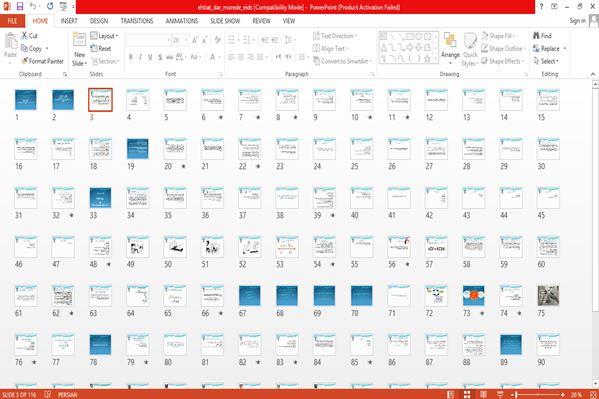Open the Shape Fill dropdown

[498, 36]
